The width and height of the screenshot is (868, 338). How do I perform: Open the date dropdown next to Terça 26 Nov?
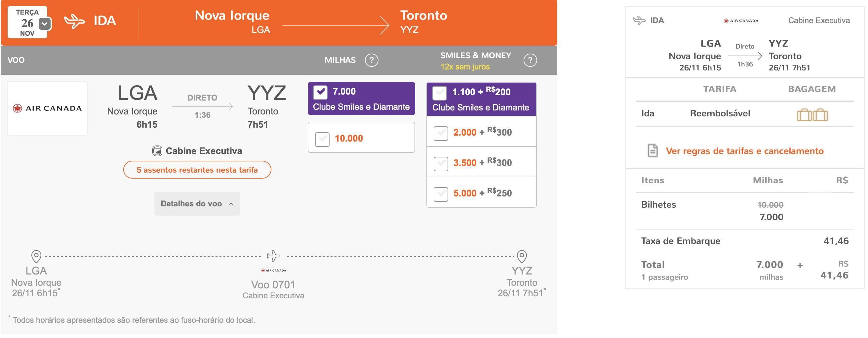pos(45,24)
